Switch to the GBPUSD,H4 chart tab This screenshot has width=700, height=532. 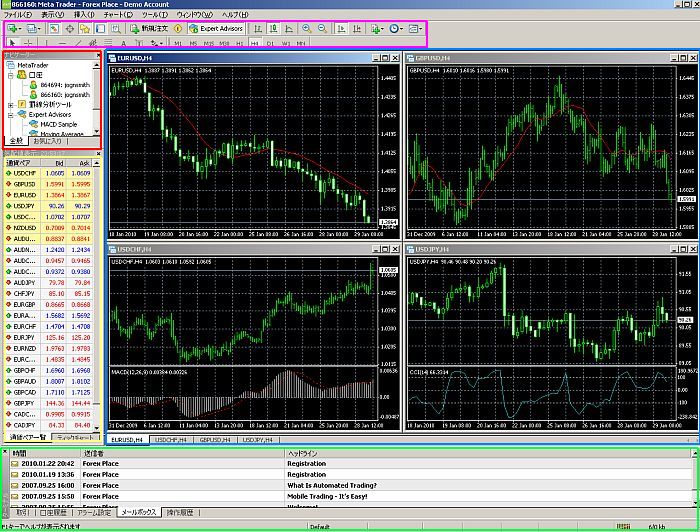[215, 440]
